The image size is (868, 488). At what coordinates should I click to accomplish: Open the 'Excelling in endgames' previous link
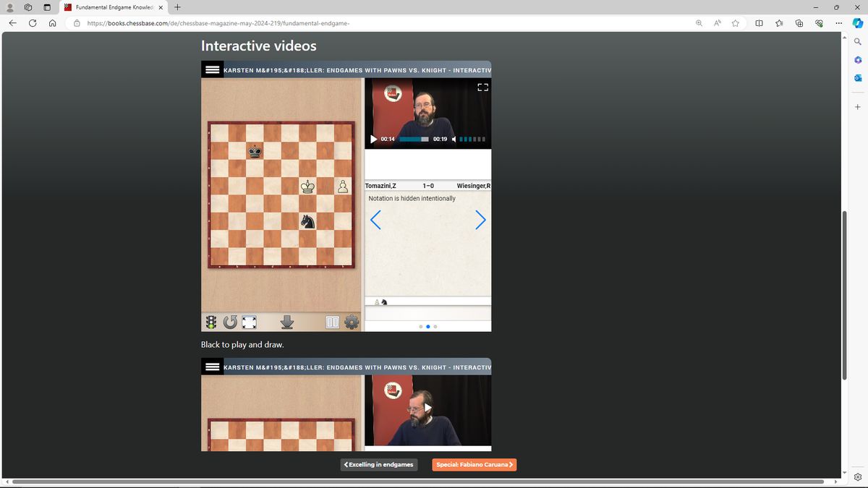coord(379,464)
